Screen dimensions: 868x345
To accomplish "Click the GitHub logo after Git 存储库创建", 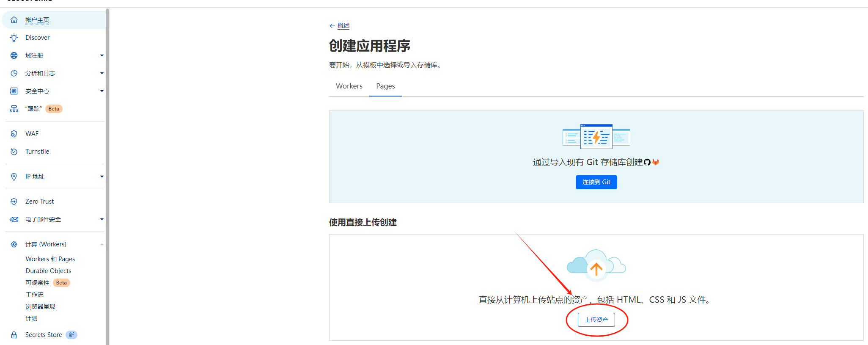I will 647,162.
